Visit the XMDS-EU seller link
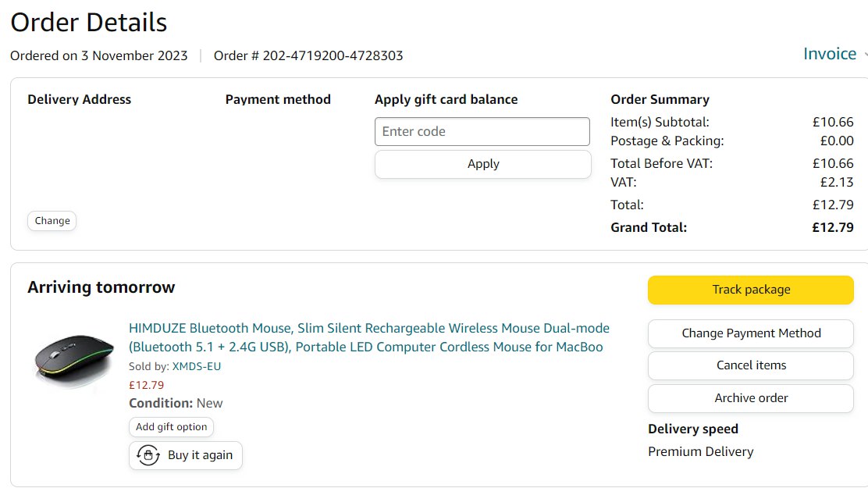The image size is (868, 488). (197, 366)
